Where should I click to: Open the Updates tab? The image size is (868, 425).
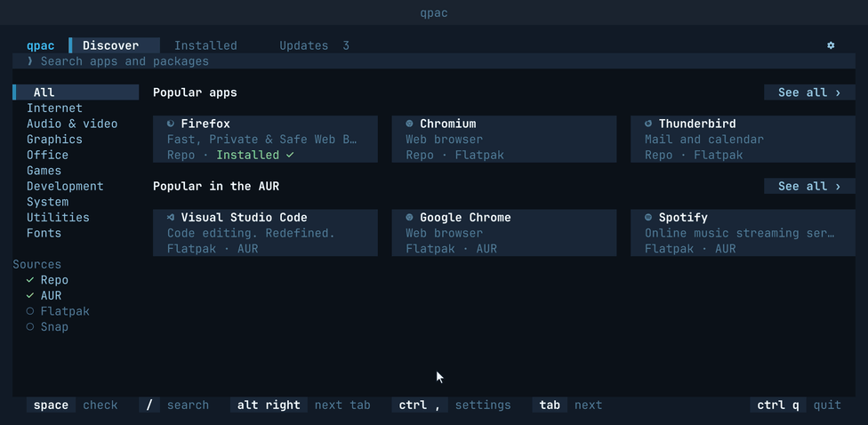point(314,45)
